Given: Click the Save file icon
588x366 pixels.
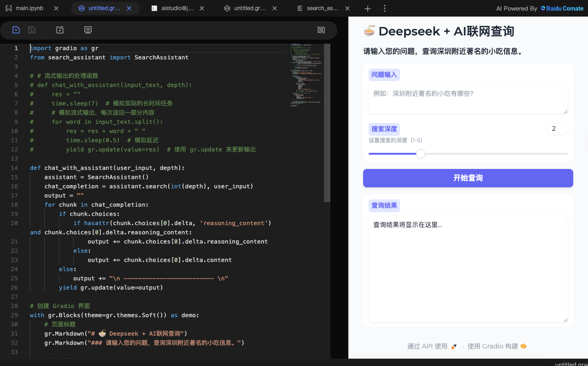Looking at the screenshot, I should coord(31,30).
